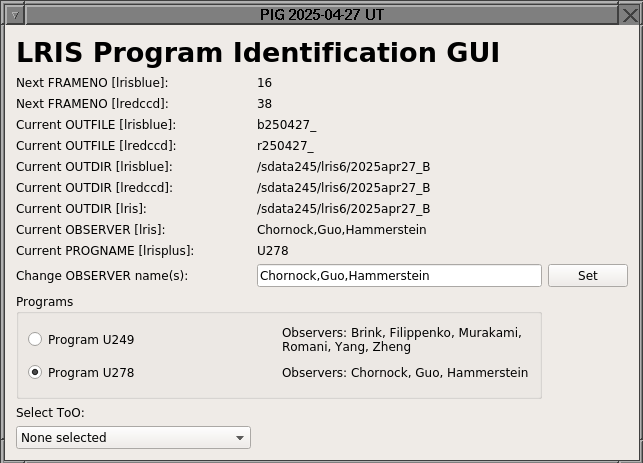Close the PIG window with X icon
The height and width of the screenshot is (463, 643).
tap(630, 16)
